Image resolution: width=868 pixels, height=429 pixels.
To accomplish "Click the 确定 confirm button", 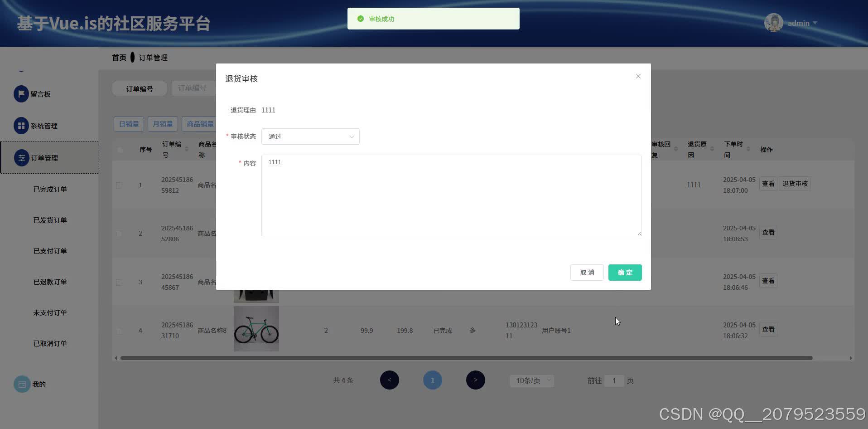I will click(625, 273).
